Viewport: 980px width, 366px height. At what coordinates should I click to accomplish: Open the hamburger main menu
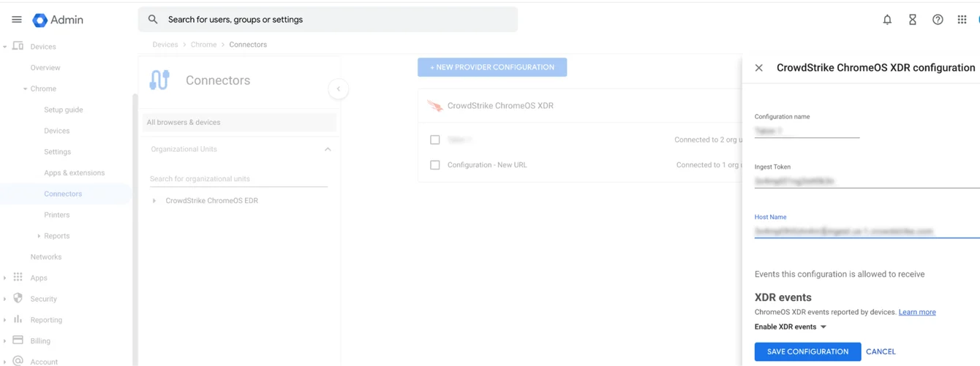(16, 20)
